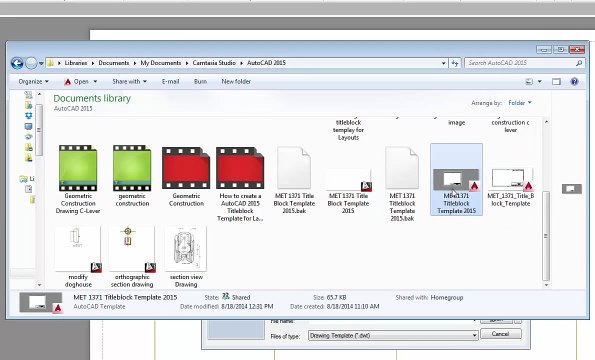This screenshot has height=360, width=595.
Task: Expand the view options dropdown arrow
Action: tap(540, 82)
